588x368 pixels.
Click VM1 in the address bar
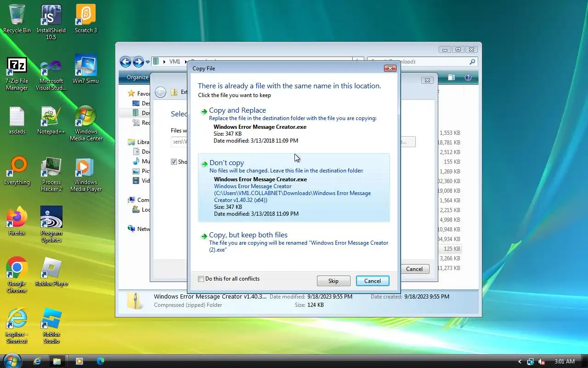pyautogui.click(x=175, y=62)
